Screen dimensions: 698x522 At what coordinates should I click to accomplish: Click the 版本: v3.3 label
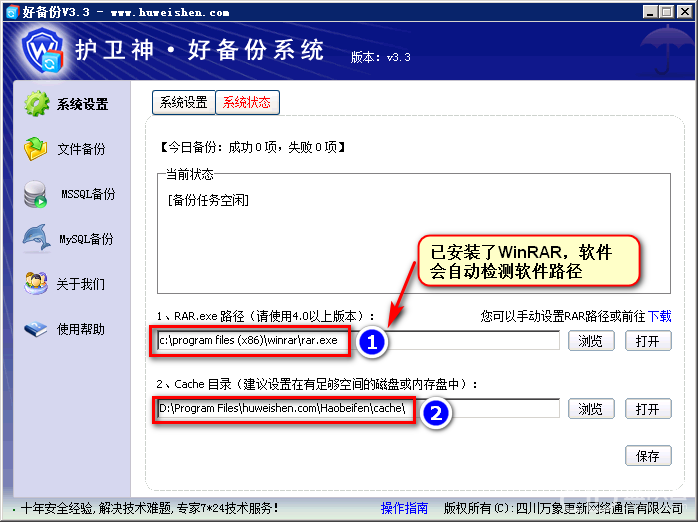click(x=381, y=57)
